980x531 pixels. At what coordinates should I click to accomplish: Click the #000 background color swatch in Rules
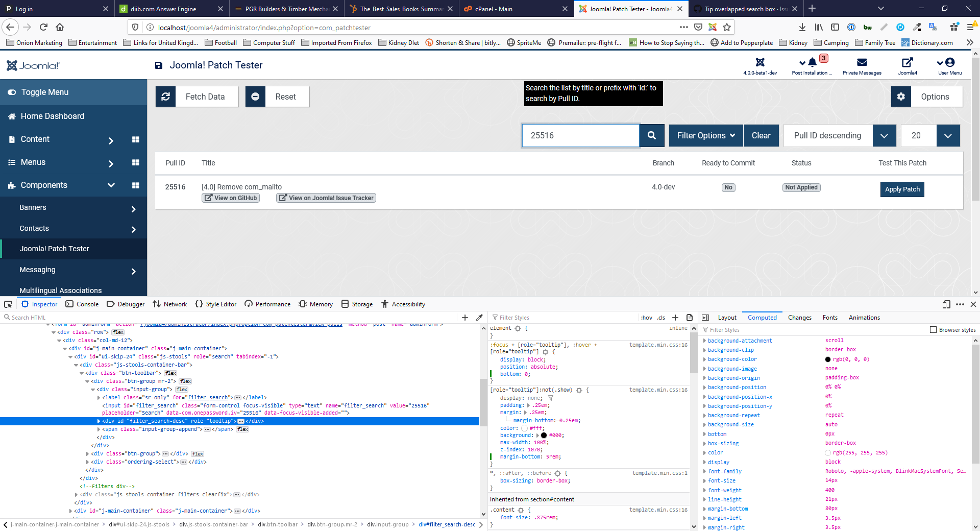(544, 436)
